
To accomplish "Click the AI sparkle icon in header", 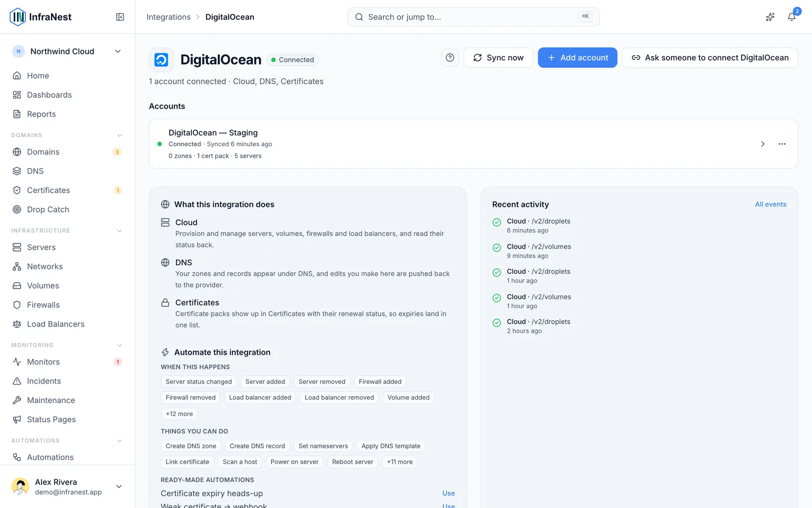I will click(x=770, y=17).
